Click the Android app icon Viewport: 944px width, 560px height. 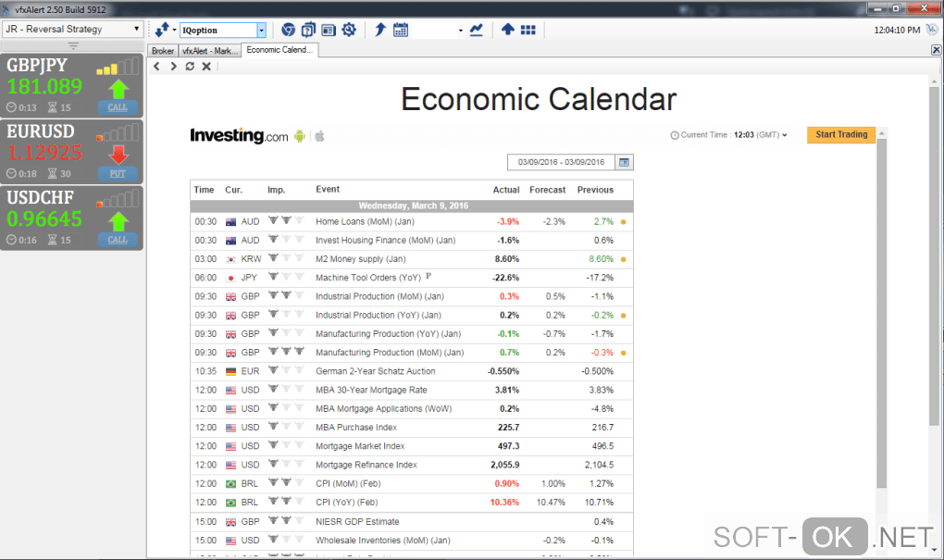click(300, 136)
